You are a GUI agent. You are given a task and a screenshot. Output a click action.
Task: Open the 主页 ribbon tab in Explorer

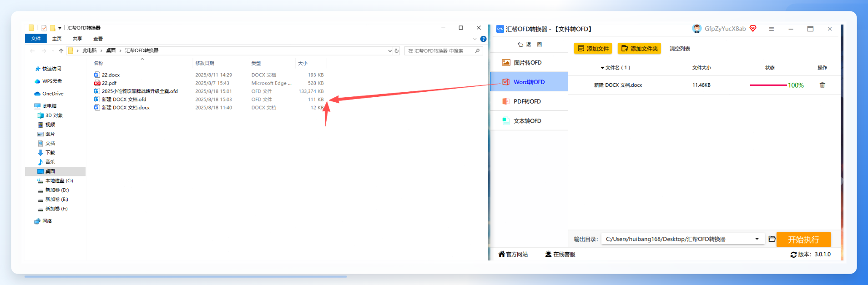pyautogui.click(x=57, y=39)
